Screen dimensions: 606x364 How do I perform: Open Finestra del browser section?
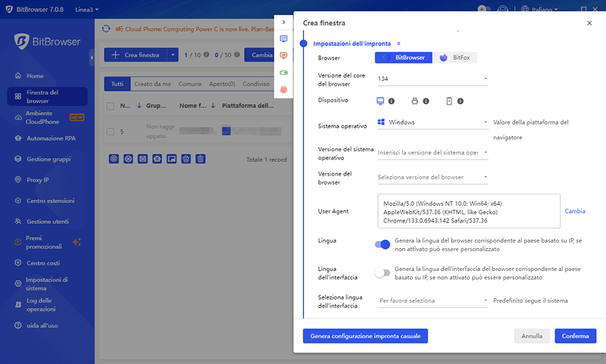click(x=47, y=97)
